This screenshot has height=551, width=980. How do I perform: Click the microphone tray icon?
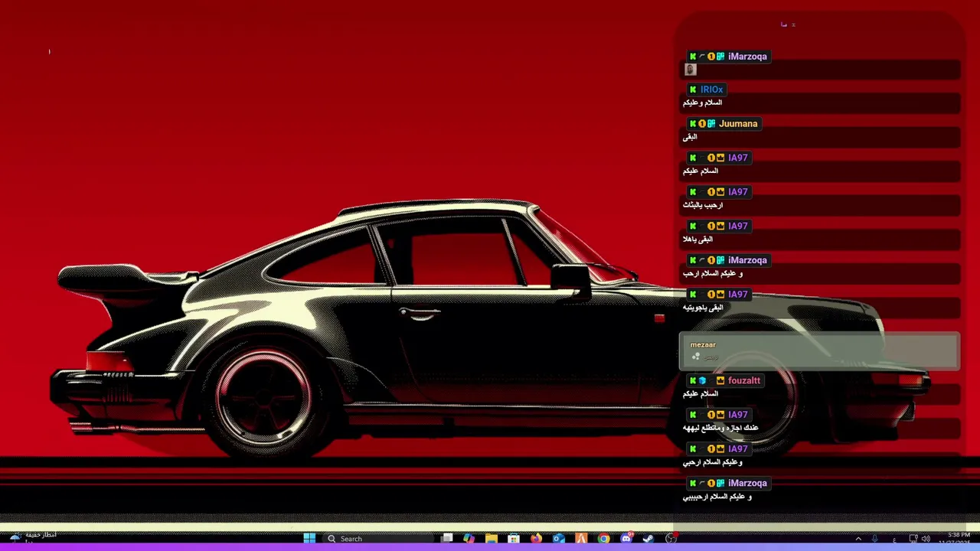(x=874, y=539)
